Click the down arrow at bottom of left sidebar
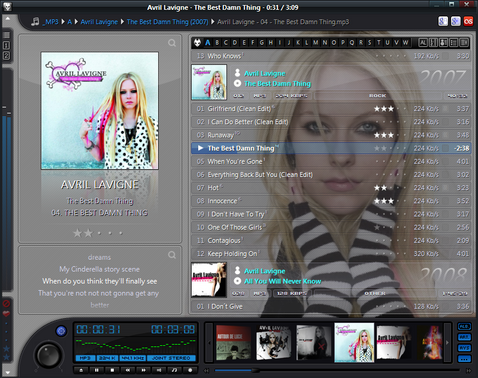 (7, 373)
